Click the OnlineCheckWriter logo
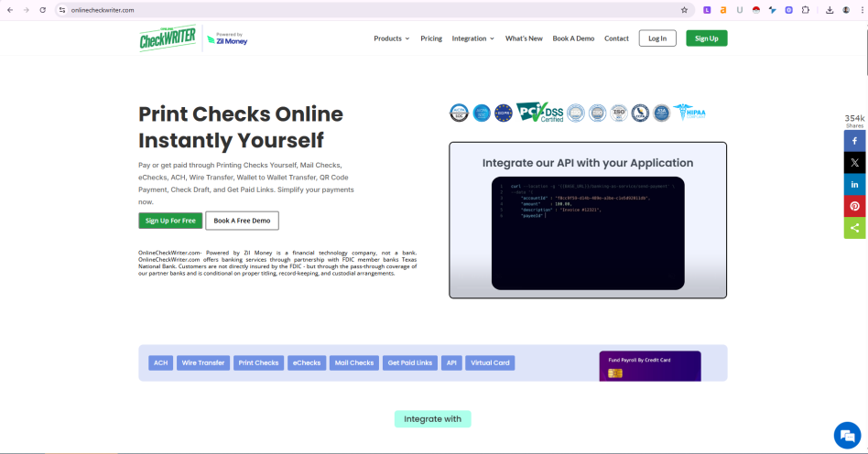 [167, 39]
